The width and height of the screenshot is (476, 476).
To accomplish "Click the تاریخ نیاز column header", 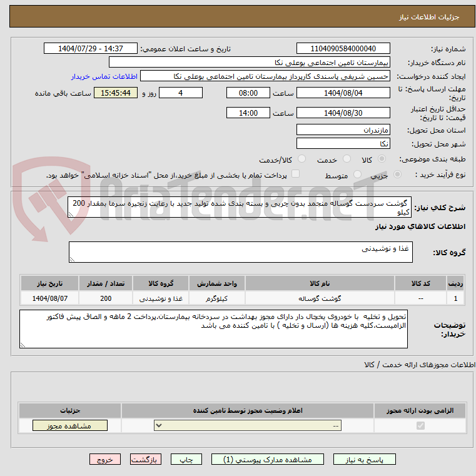I will tap(50, 283).
